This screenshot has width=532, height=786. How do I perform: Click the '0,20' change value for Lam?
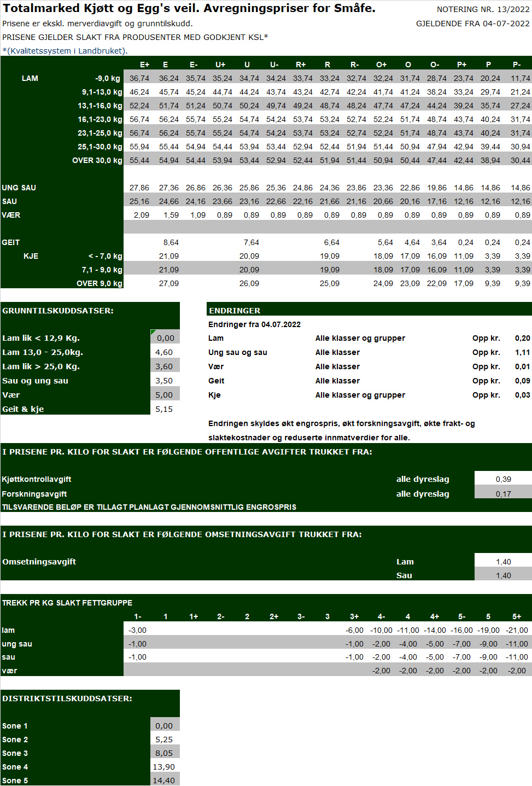click(x=523, y=338)
